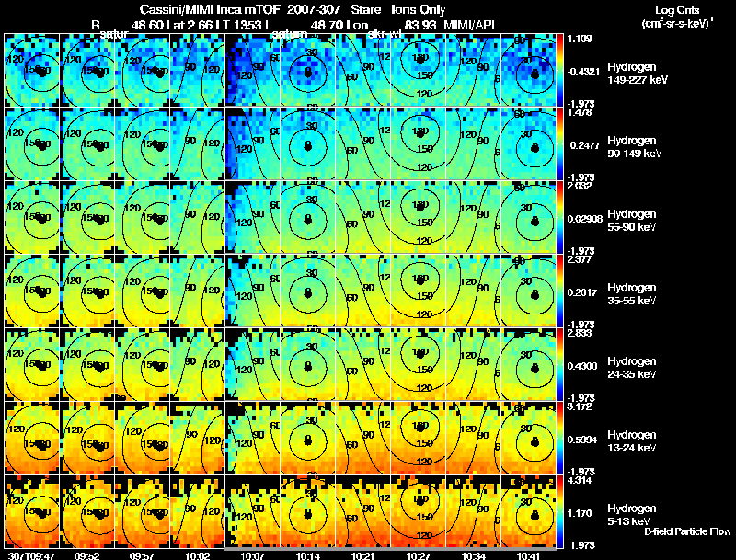Image resolution: width=736 pixels, height=560 pixels.
Task: Click the color bar for the 35-55 keV row
Action: [x=560, y=291]
